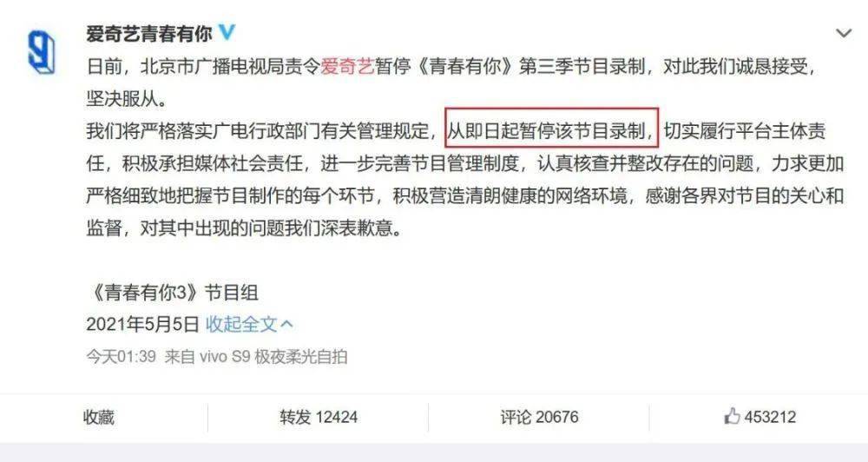Viewport: 868px width, 462px height.
Task: Click the 收藏 favorite button
Action: click(x=99, y=417)
